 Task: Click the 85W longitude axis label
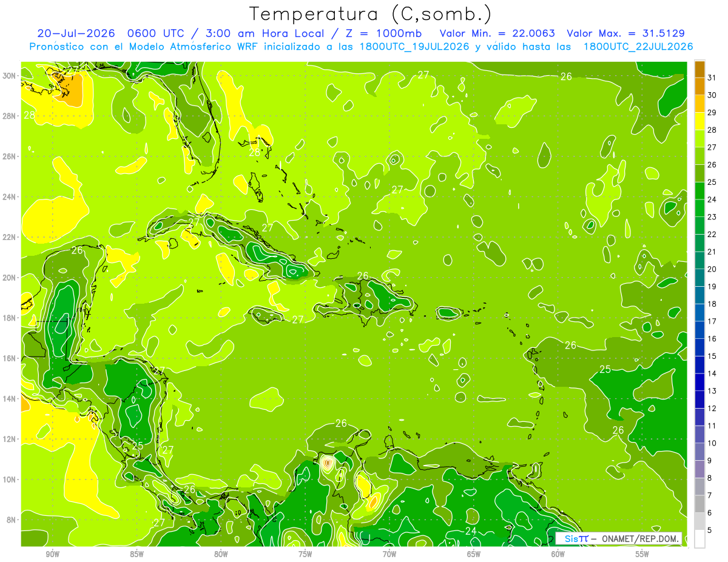(x=136, y=554)
